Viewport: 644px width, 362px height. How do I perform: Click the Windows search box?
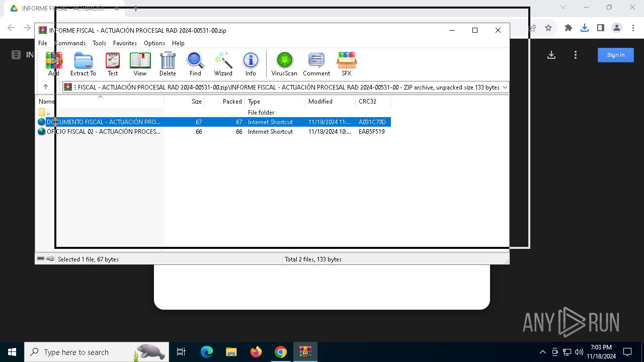coord(96,352)
